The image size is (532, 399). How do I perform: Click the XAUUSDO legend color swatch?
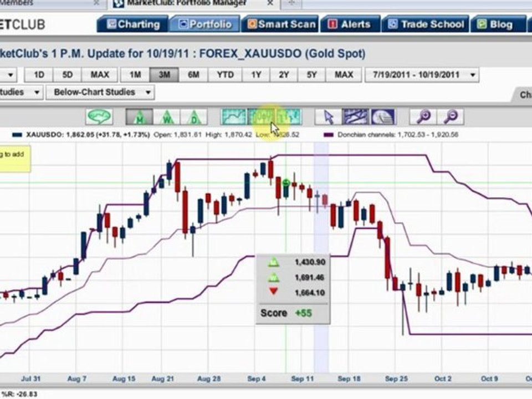pos(17,135)
